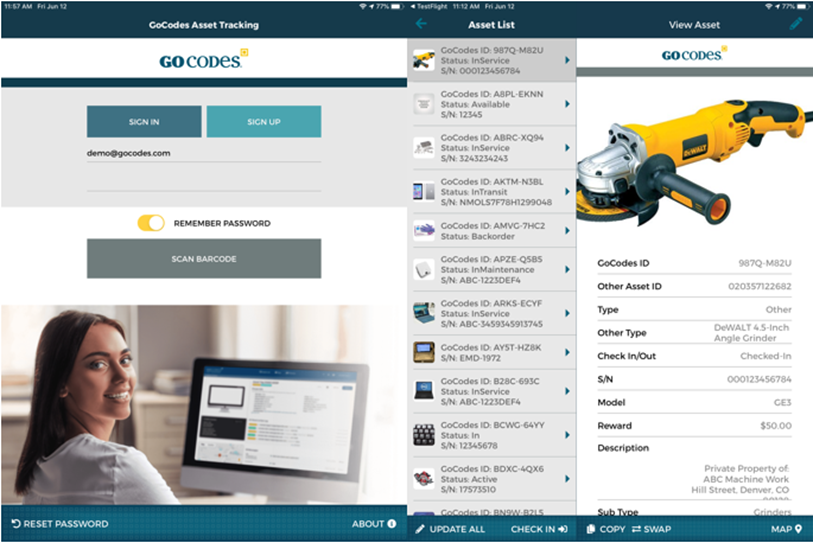Open gloves thumbnail of asset AMVG-7HC2
Image resolution: width=813 pixels, height=543 pixels.
click(424, 230)
